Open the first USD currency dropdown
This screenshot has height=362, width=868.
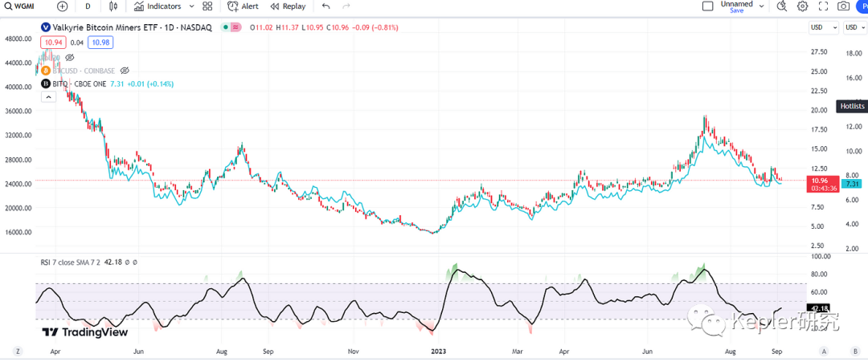824,28
